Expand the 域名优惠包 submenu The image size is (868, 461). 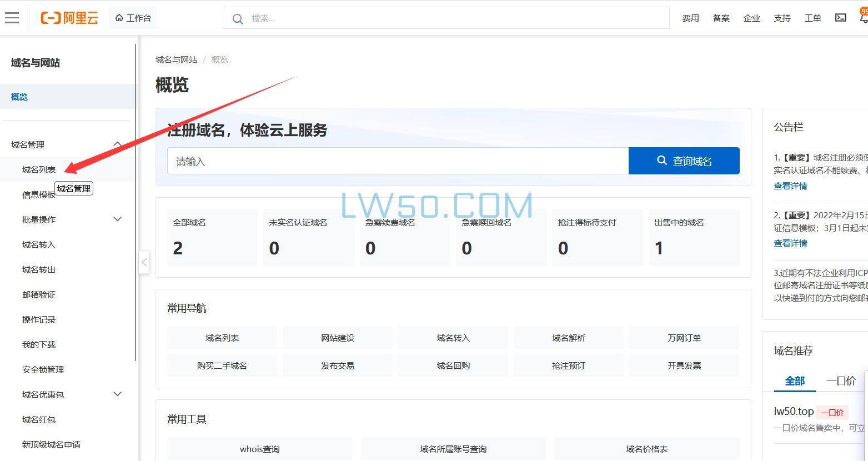coord(117,394)
